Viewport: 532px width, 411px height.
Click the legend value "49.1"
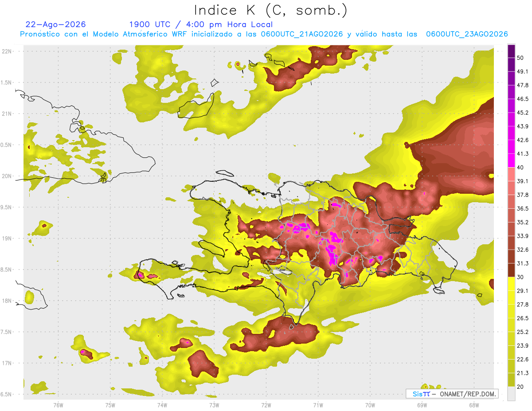pos(523,71)
